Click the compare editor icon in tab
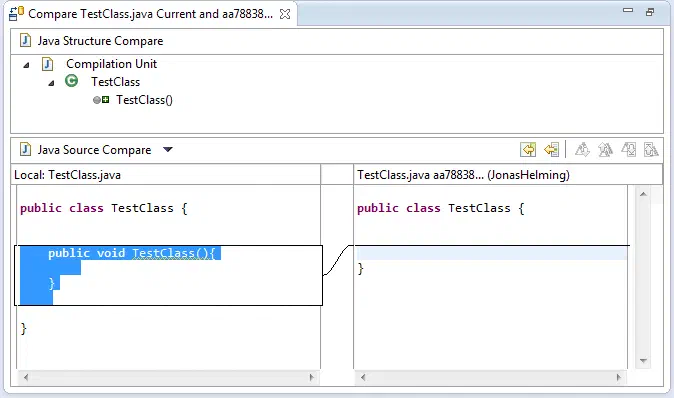Screen dimensions: 674x398 click(x=16, y=13)
